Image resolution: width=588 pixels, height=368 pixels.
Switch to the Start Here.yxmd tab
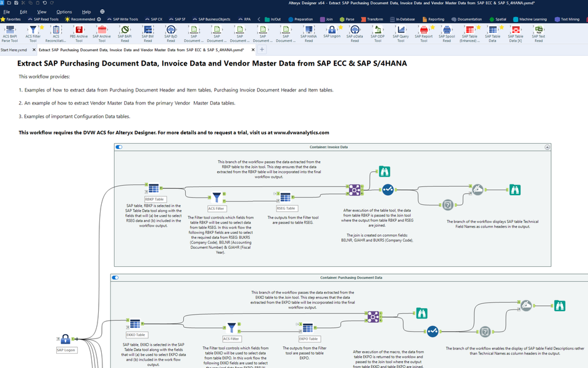click(14, 50)
